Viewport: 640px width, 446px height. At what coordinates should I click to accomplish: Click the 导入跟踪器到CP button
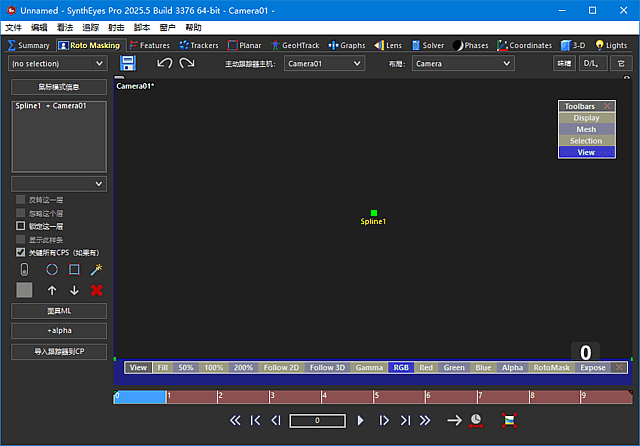58,351
